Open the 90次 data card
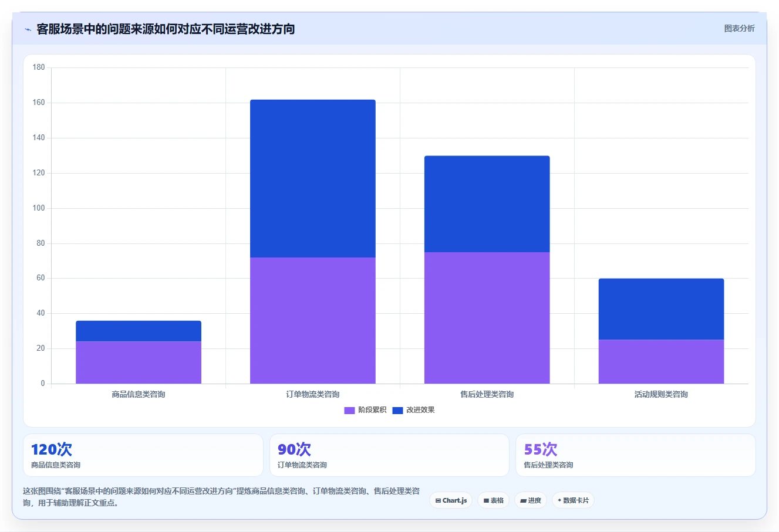This screenshot has height=532, width=779. (x=389, y=455)
